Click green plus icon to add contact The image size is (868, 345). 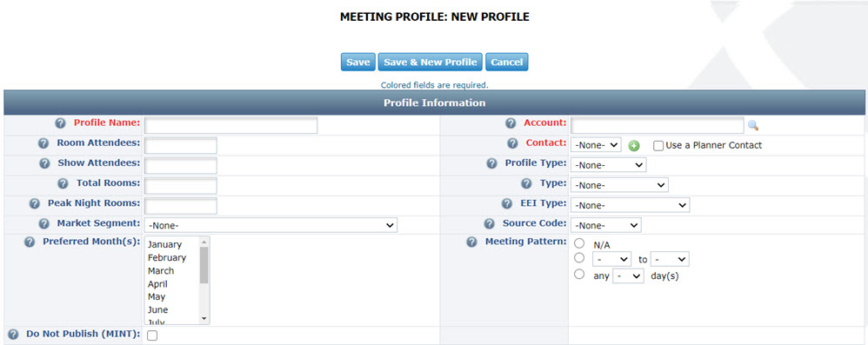click(634, 146)
